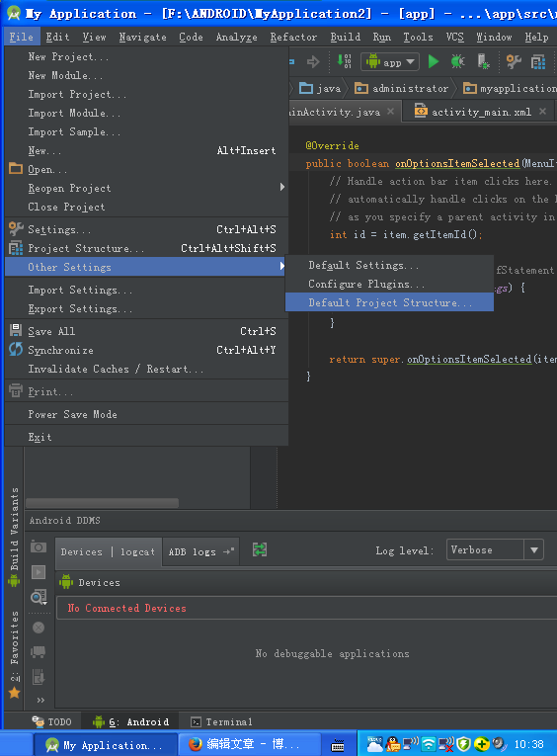Open the File menu
Screen dimensions: 557x756
[21, 37]
